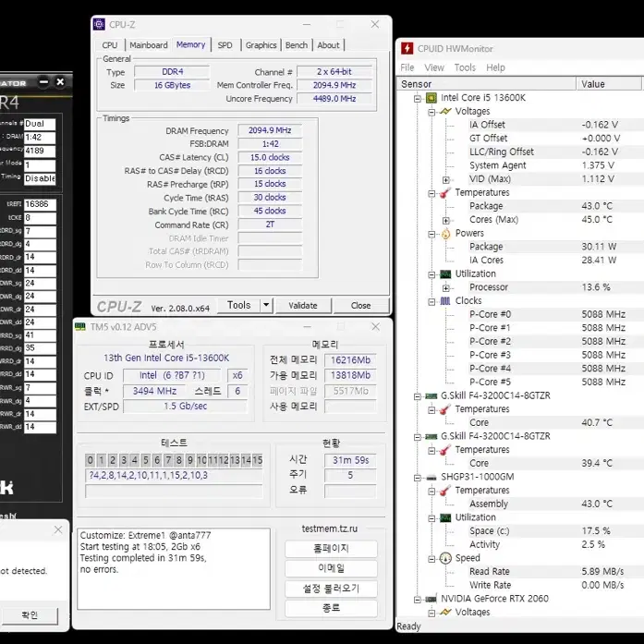The height and width of the screenshot is (644, 644).
Task: Click the TM5 log text area
Action: click(x=174, y=569)
